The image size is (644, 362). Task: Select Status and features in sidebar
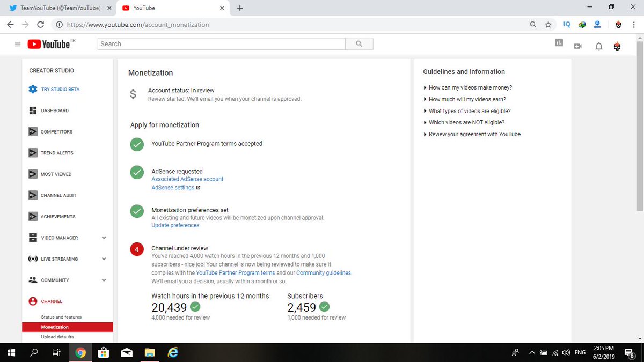[x=61, y=317]
